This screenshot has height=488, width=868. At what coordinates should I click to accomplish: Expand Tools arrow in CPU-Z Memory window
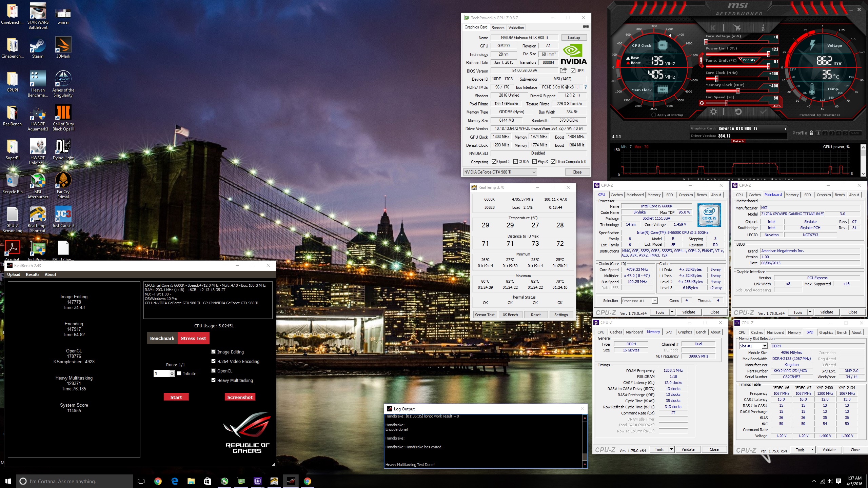coord(671,449)
